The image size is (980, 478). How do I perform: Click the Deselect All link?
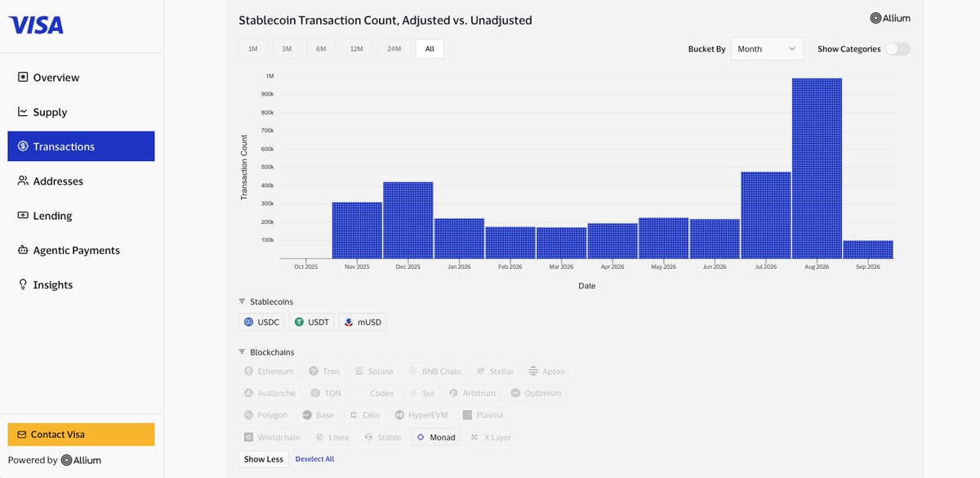point(314,459)
